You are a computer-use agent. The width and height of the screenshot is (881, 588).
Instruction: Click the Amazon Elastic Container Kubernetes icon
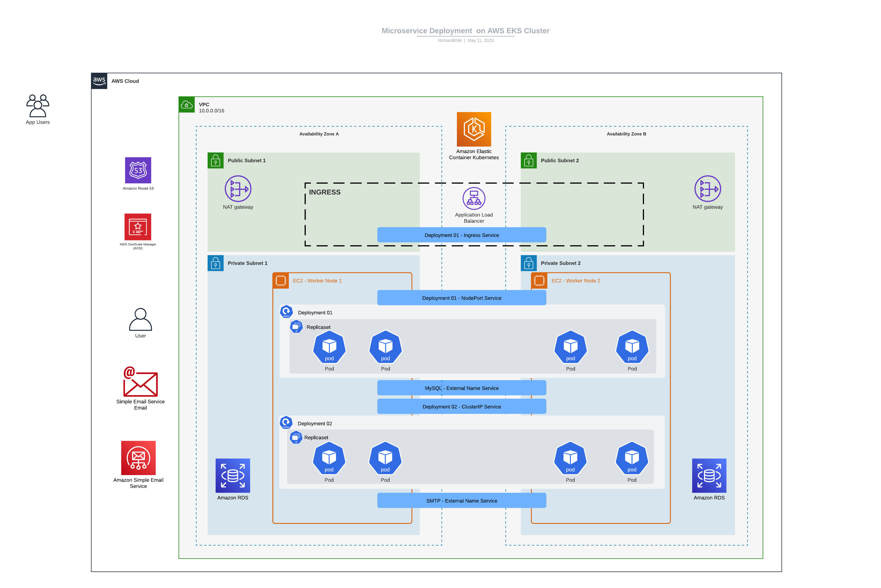[x=474, y=129]
